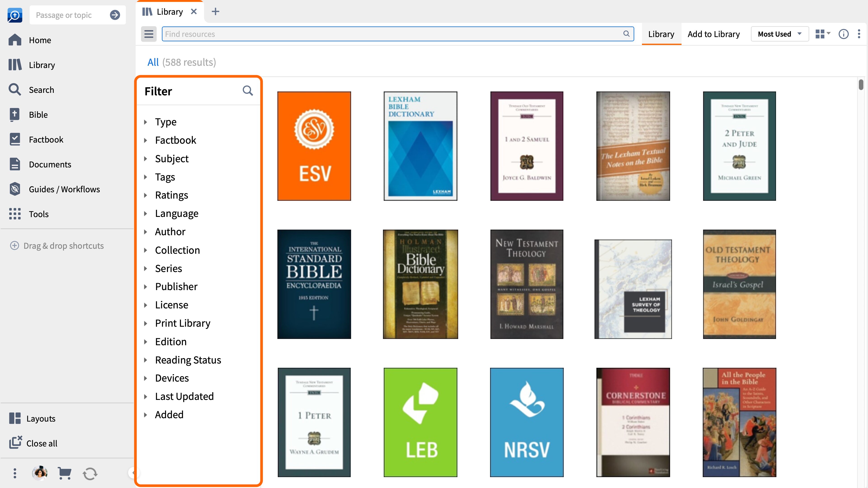Click Drag & drop shortcuts plus icon

tap(14, 246)
